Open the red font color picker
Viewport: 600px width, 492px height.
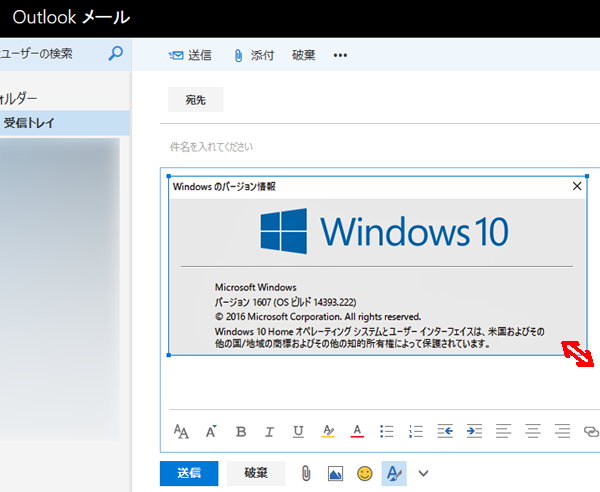(x=357, y=431)
